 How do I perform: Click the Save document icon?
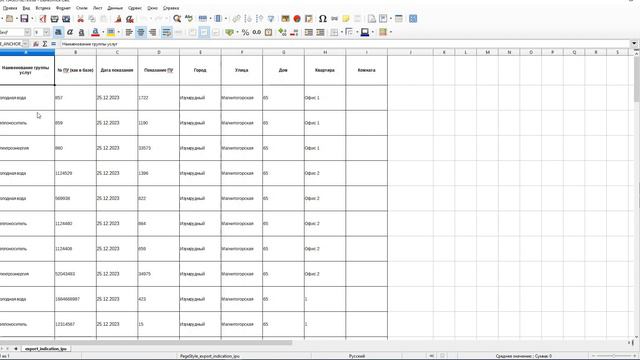click(x=24, y=19)
